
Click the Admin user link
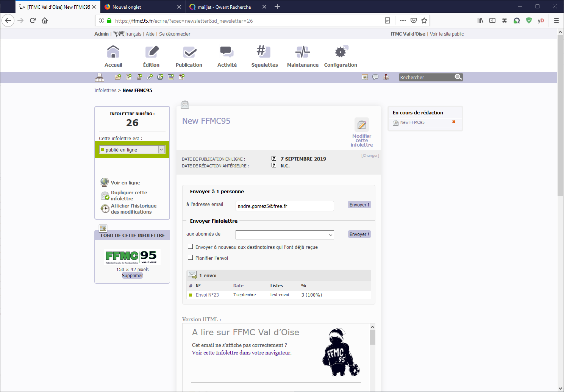(102, 34)
